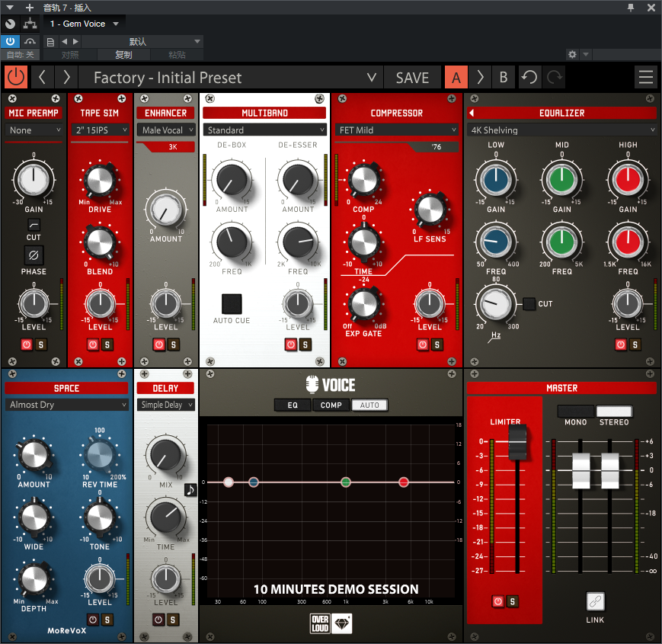Click the LIMITER threshold fader

(517, 442)
